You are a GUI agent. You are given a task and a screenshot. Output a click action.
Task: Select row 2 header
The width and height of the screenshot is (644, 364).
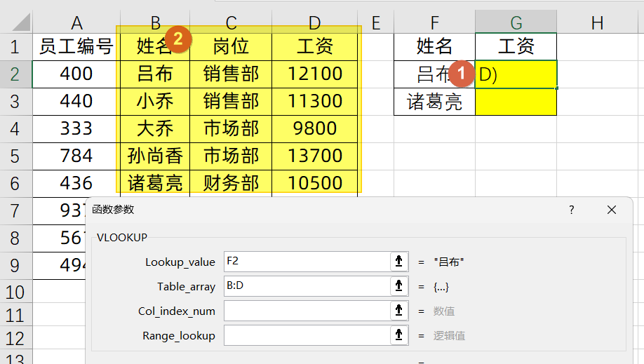coord(15,74)
